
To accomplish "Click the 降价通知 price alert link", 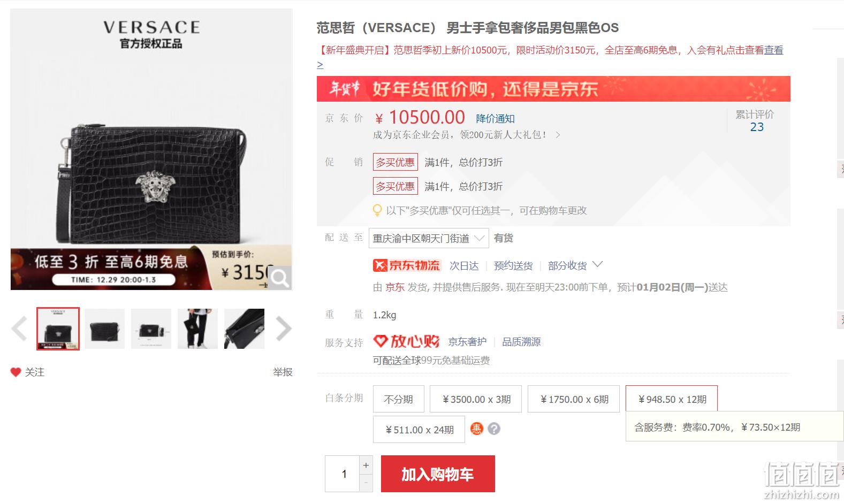I will (495, 118).
